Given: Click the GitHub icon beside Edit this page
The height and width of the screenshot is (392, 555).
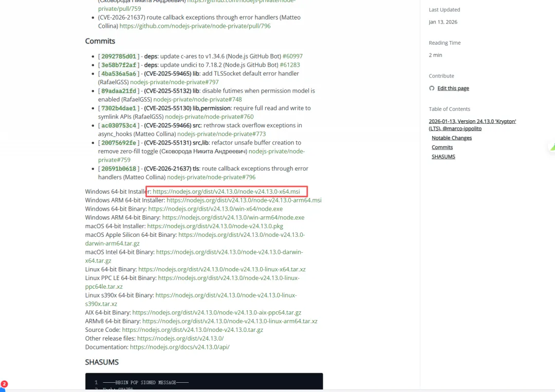Looking at the screenshot, I should [432, 88].
